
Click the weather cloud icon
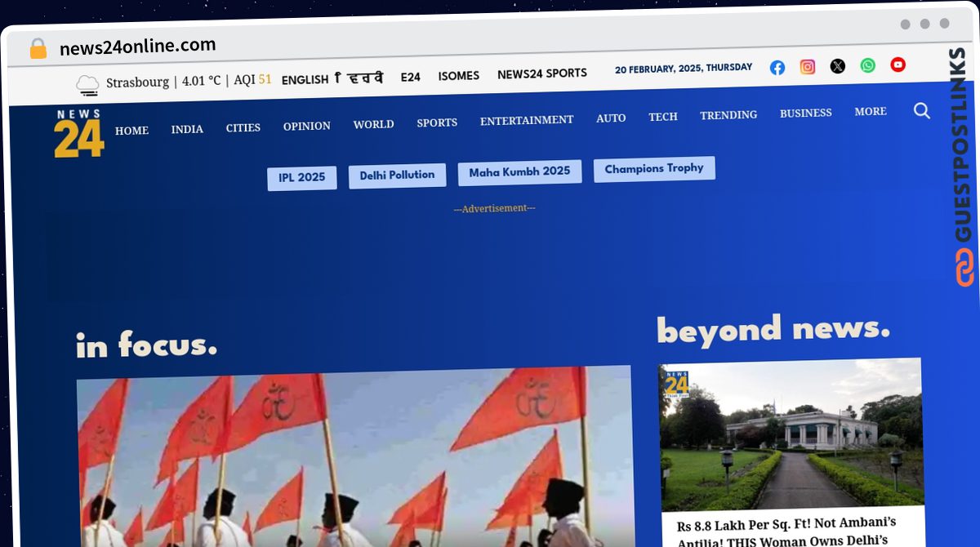point(87,83)
